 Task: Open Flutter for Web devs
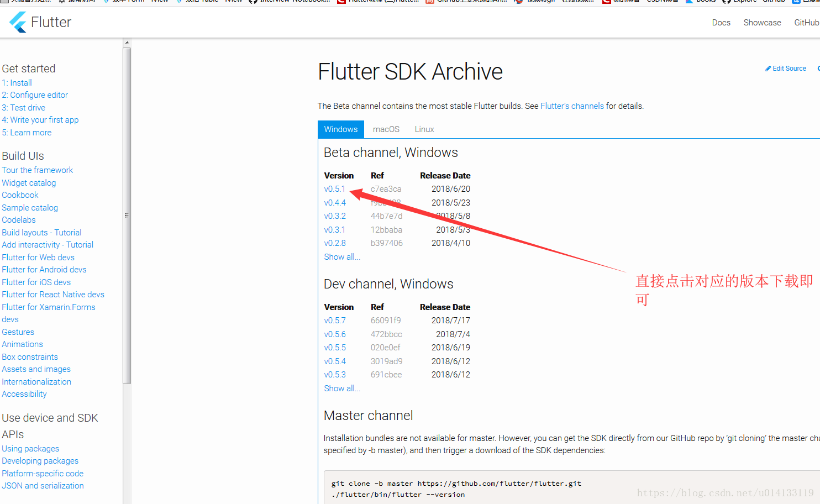(x=38, y=258)
